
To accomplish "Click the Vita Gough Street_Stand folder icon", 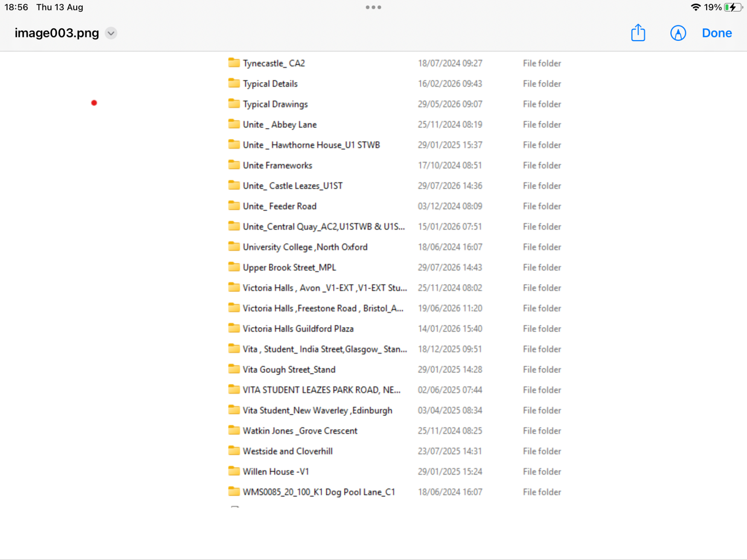I will (x=234, y=369).
